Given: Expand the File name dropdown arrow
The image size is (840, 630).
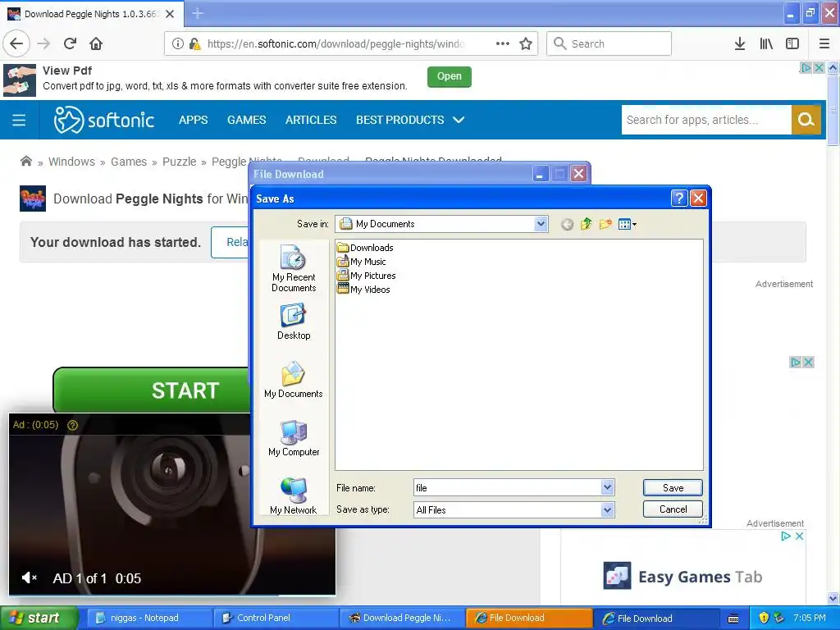Looking at the screenshot, I should coord(607,487).
